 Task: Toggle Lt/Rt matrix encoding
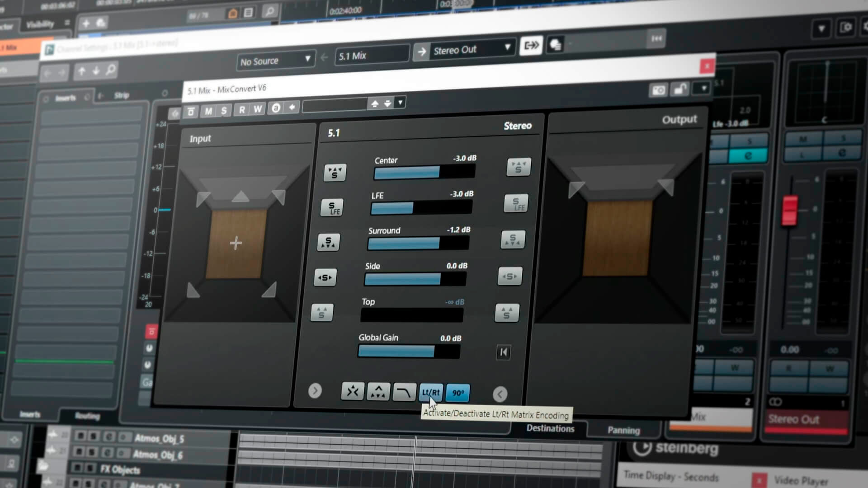(431, 393)
